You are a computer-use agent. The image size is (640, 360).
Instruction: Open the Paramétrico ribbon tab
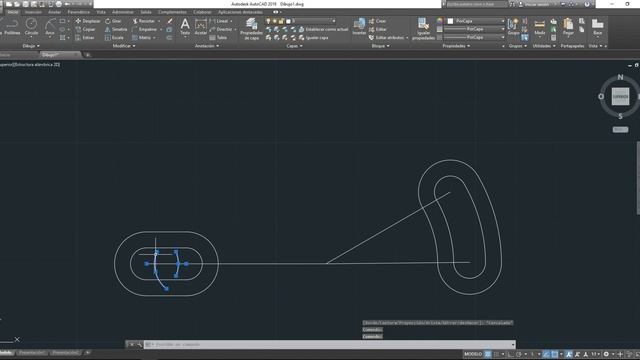(x=79, y=12)
